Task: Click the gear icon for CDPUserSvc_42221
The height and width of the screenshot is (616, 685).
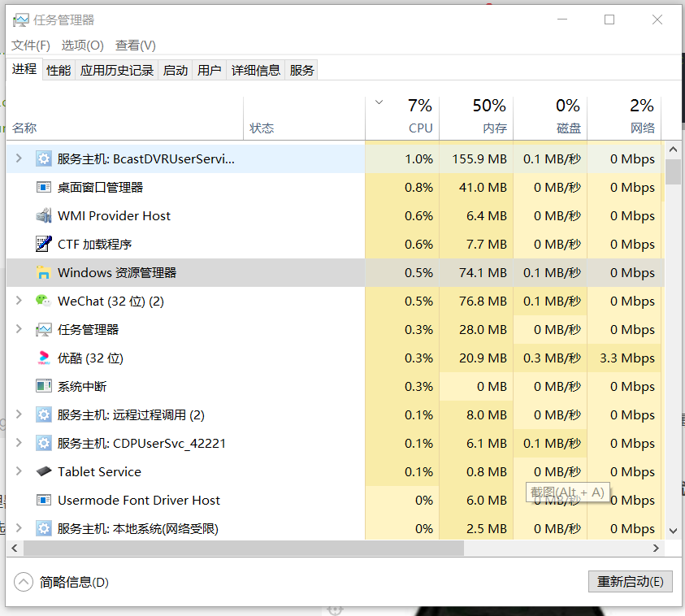Action: pos(43,443)
